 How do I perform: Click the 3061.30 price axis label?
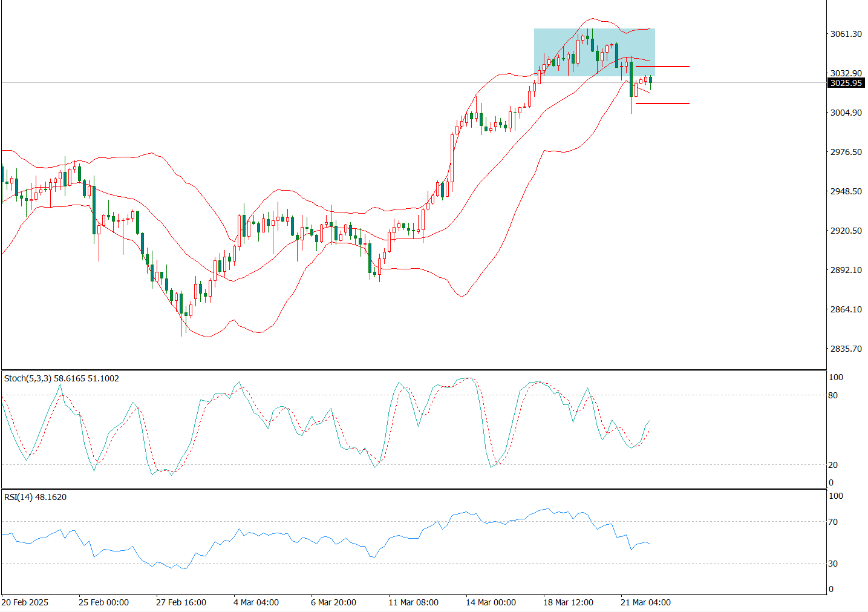point(846,34)
